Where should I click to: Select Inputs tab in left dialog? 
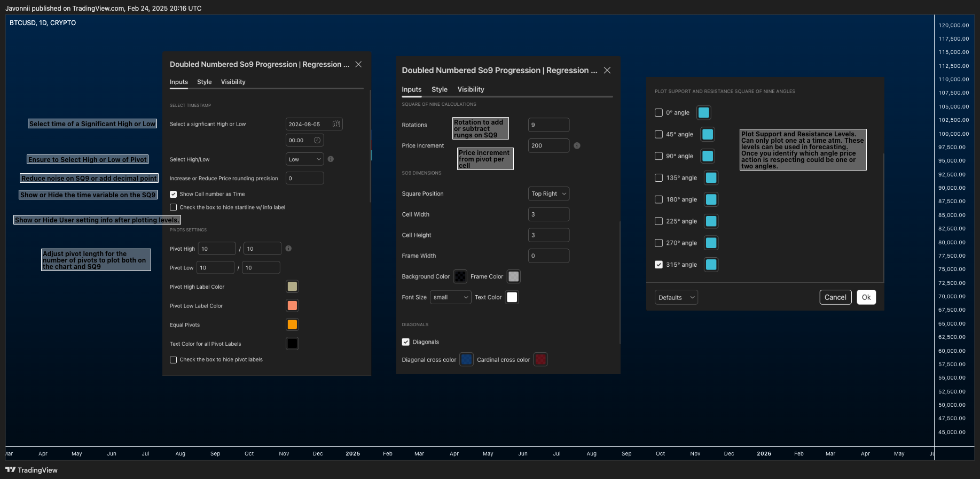[179, 82]
